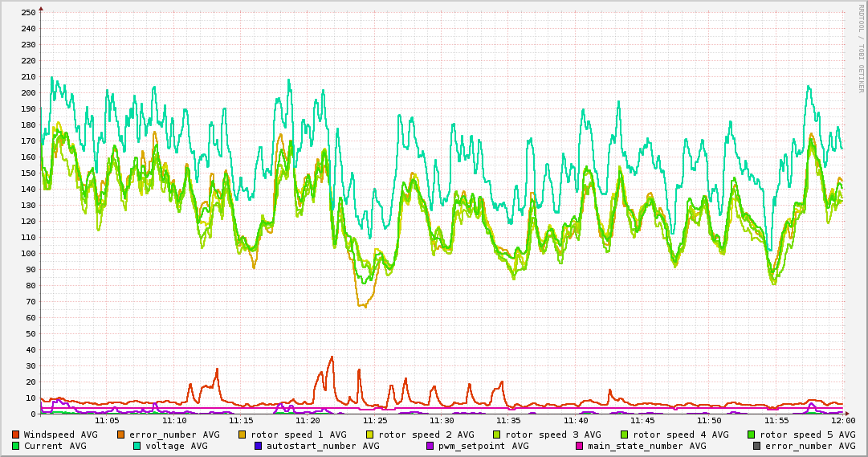
Task: Click the 11:45 time axis label
Action: pos(642,421)
